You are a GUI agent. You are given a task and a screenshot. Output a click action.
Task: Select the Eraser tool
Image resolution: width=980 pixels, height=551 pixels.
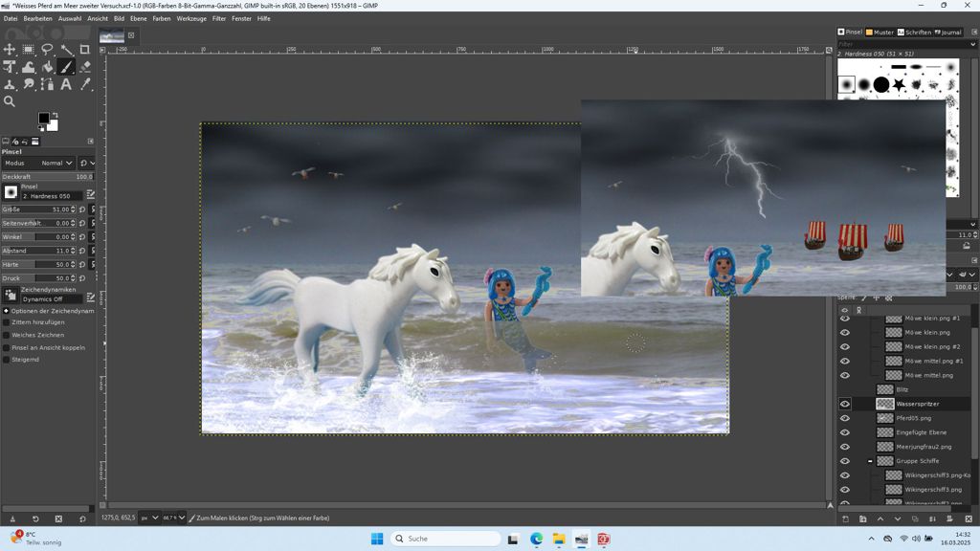[85, 67]
